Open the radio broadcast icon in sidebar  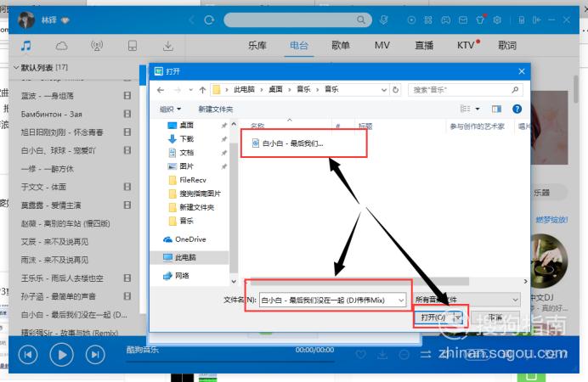point(97,46)
